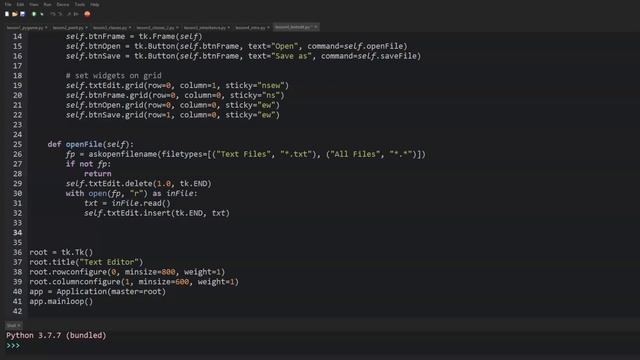The image size is (640, 360).
Task: Click line number 34 in the gutter
Action: point(17,233)
